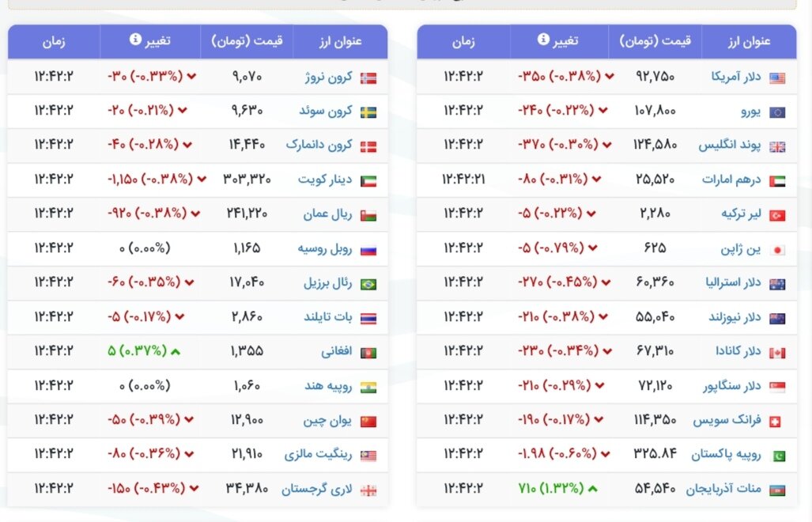Click the UK flag for پوند انگلیس

(779, 146)
